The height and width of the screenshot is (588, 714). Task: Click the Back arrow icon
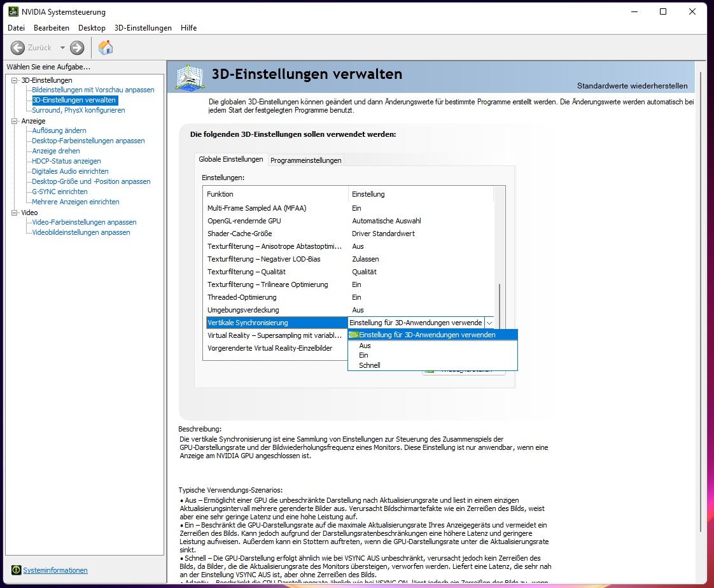[x=17, y=47]
